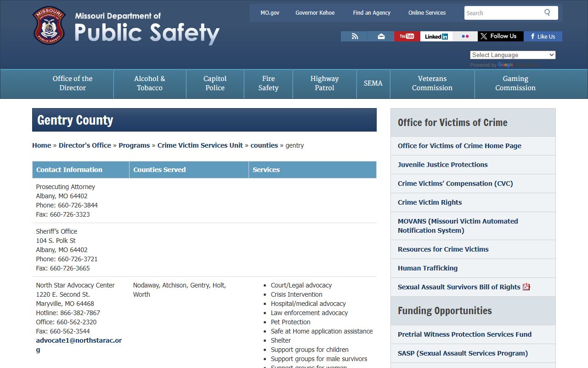Viewport: 588px width, 368px height.
Task: Click the Counties Served column header
Action: click(189, 170)
